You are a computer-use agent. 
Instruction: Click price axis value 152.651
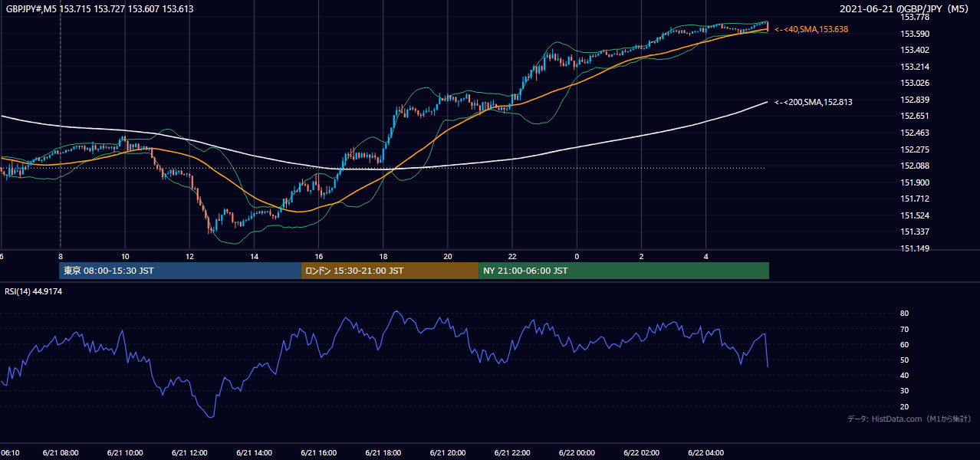pyautogui.click(x=914, y=116)
